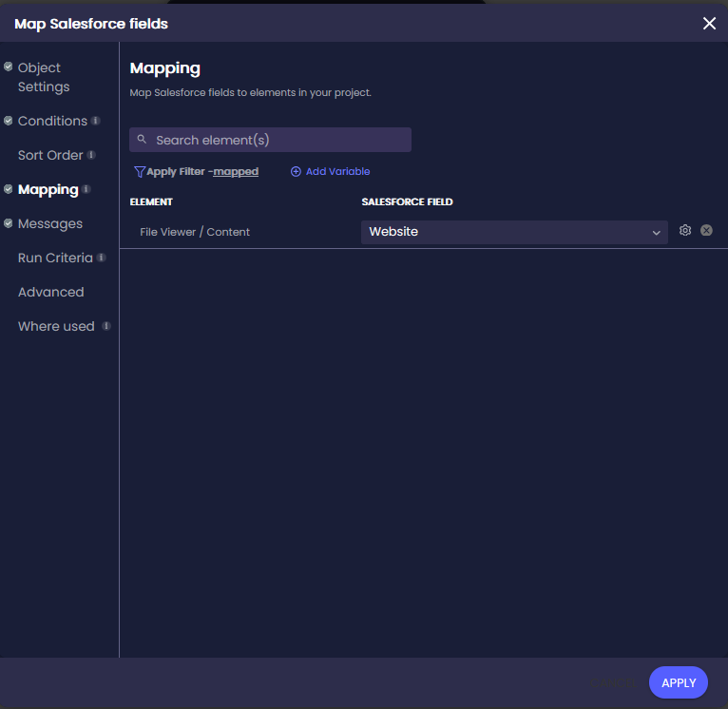Click the Search element(s) field
This screenshot has width=728, height=709.
(270, 140)
